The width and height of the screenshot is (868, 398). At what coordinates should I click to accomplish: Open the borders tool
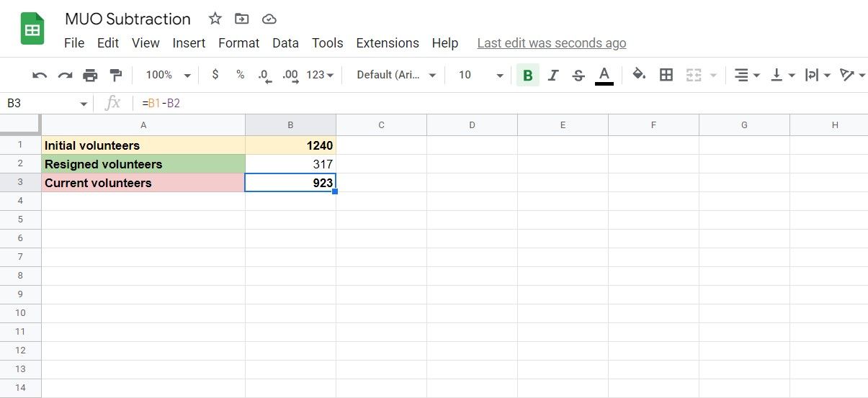(666, 75)
